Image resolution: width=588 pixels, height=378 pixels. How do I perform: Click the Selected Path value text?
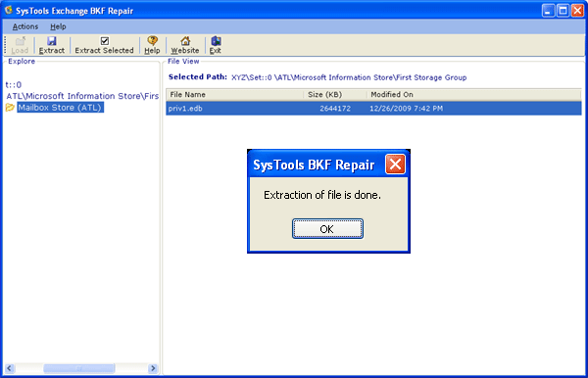(x=349, y=77)
